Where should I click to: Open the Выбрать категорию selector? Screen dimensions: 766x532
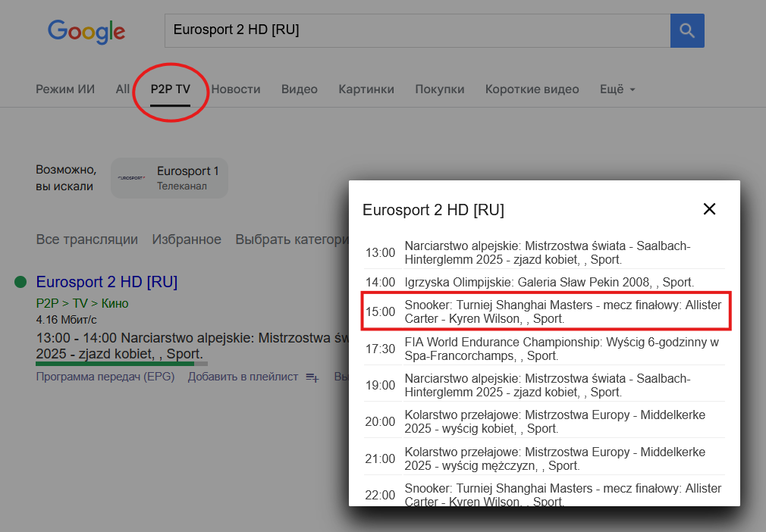click(x=292, y=239)
